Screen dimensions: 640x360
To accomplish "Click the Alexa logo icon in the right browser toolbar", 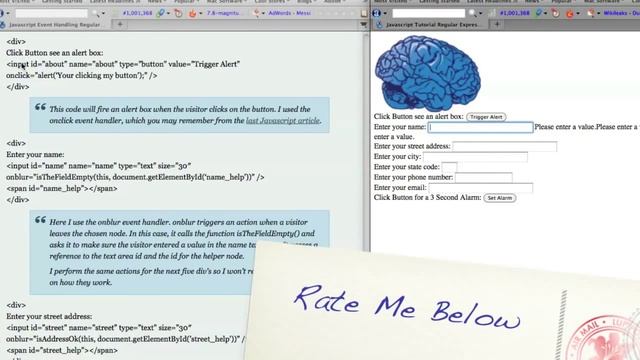I will coord(376,13).
